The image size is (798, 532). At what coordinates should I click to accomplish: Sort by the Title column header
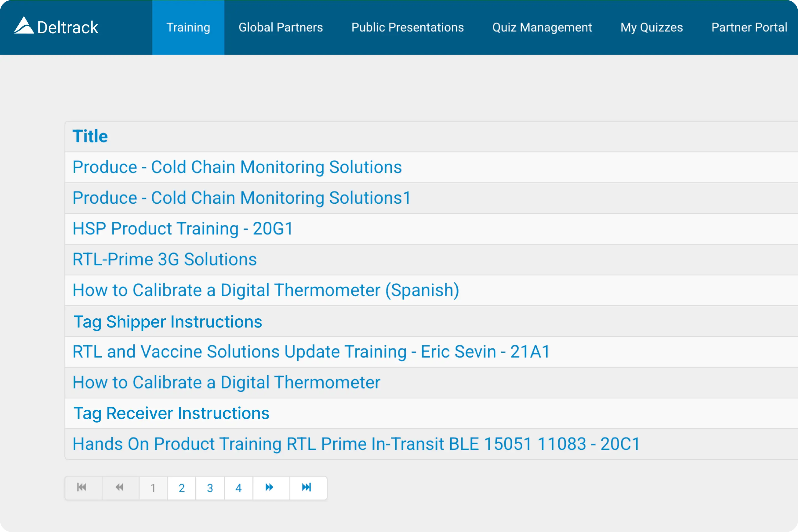pyautogui.click(x=90, y=136)
